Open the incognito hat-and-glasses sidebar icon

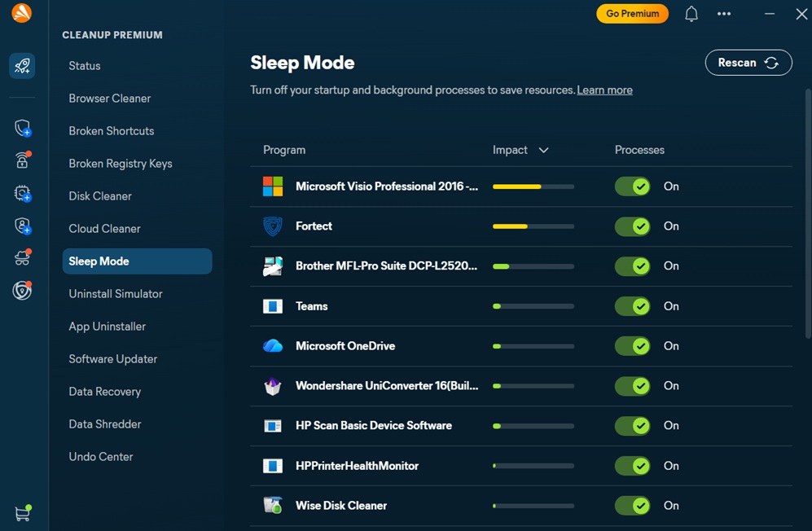point(22,257)
